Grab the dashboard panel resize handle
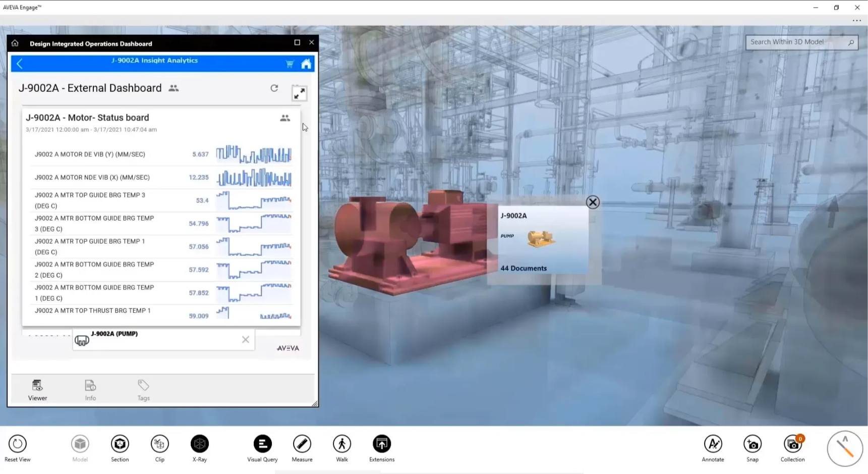 [x=315, y=403]
